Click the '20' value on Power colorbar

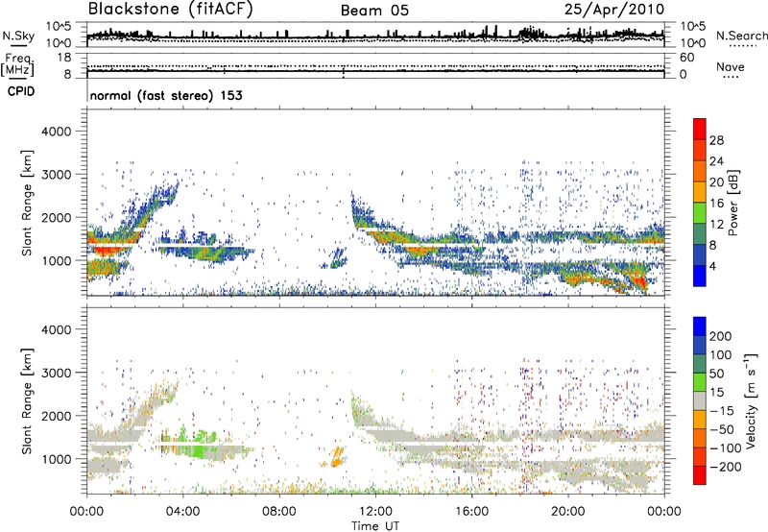click(x=716, y=182)
